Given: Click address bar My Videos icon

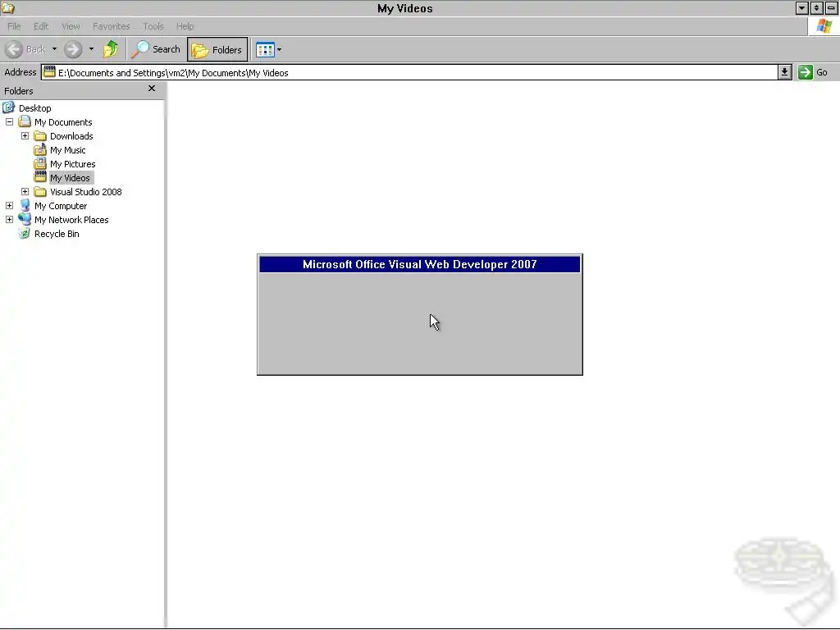Looking at the screenshot, I should [49, 72].
